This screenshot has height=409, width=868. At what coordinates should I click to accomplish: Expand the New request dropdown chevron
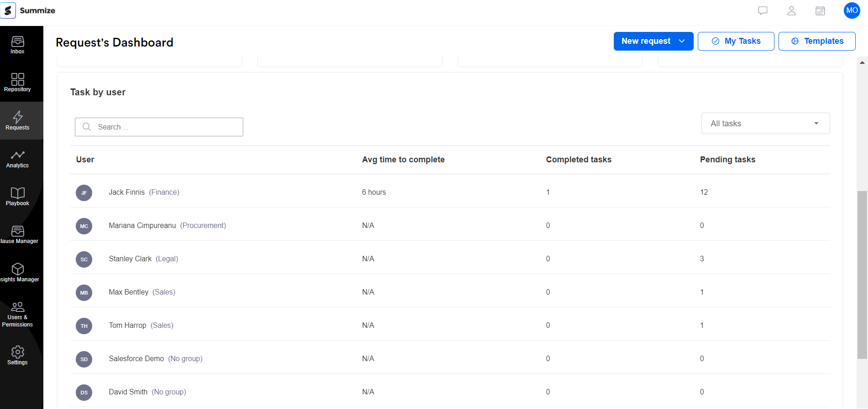(682, 41)
